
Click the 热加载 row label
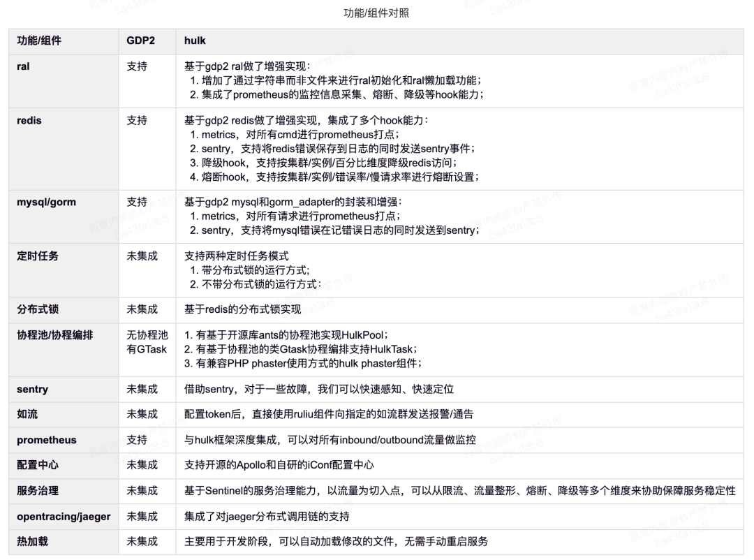coord(31,541)
